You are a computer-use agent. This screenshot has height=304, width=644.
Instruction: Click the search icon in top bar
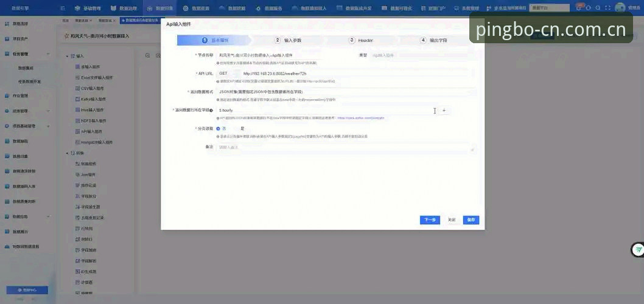pyautogui.click(x=598, y=8)
